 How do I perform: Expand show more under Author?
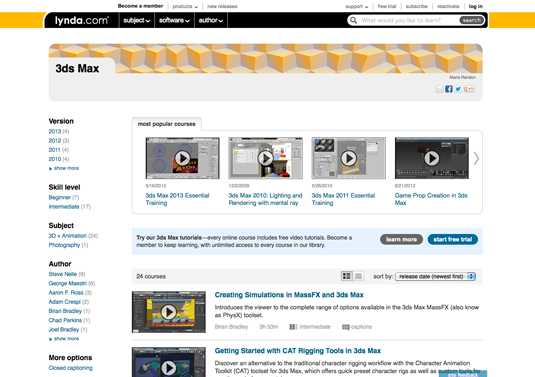click(x=64, y=339)
